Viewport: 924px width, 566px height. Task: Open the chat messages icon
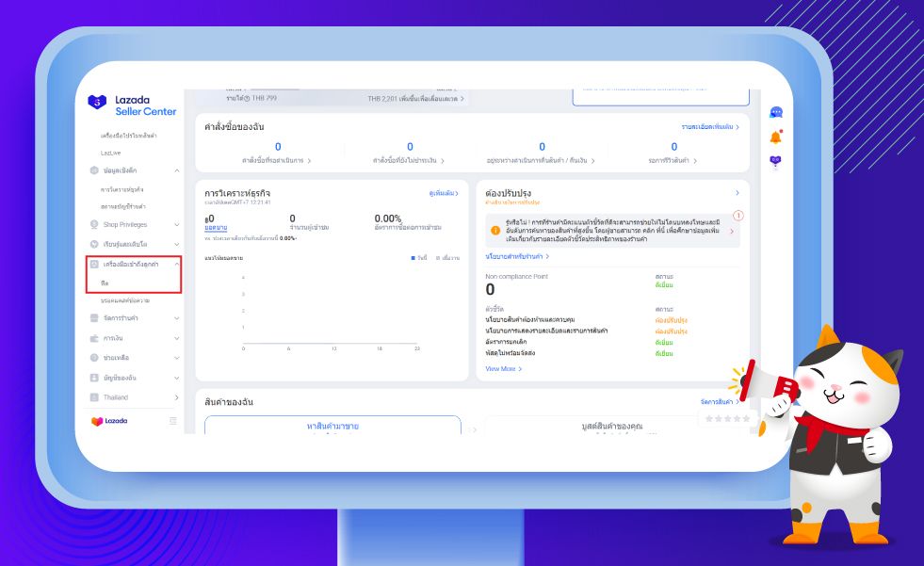tap(776, 112)
